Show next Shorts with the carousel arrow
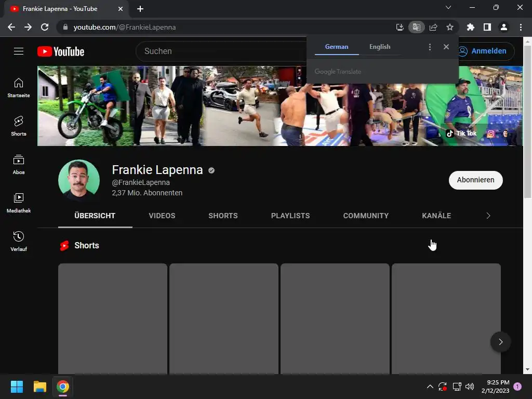This screenshot has width=532, height=399. click(500, 342)
